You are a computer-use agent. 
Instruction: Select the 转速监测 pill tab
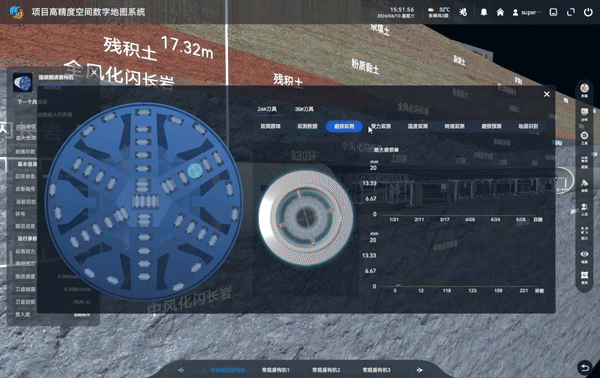pyautogui.click(x=454, y=126)
